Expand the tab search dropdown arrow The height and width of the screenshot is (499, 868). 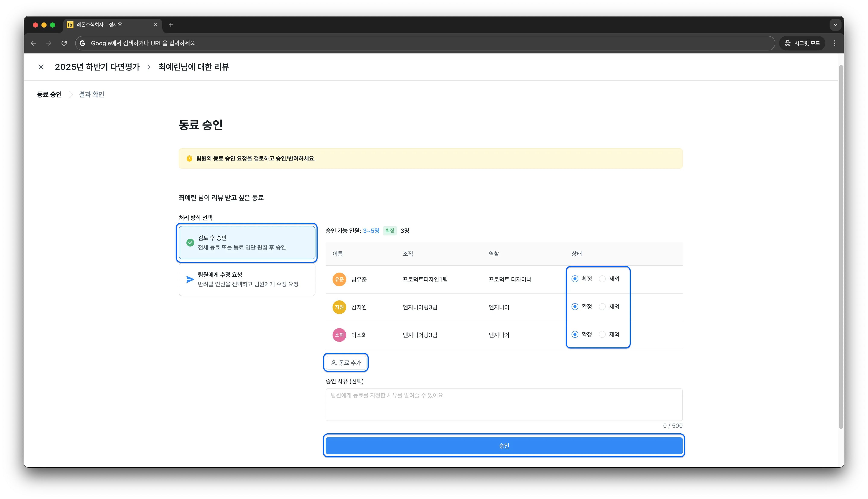pos(836,25)
